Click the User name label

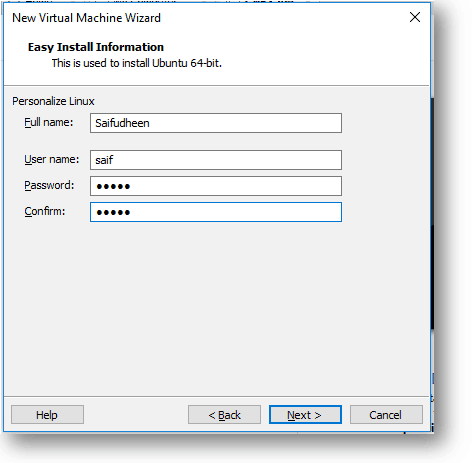tap(52, 159)
